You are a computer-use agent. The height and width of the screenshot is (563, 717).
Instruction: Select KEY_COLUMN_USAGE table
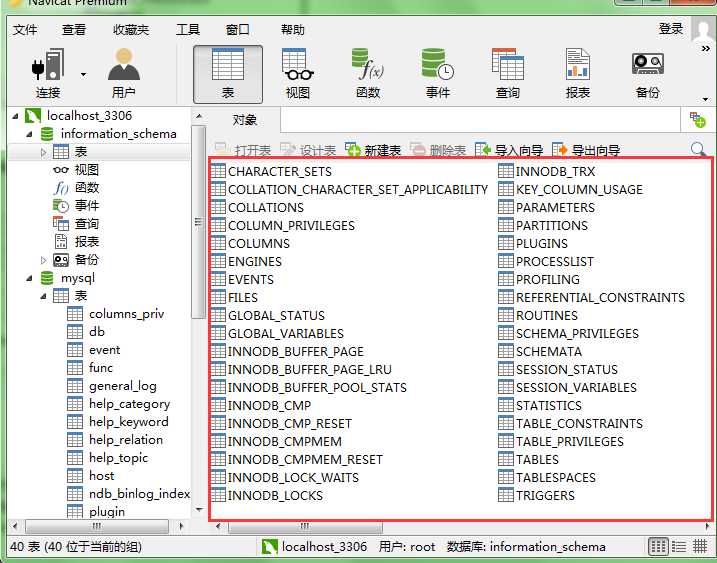571,189
